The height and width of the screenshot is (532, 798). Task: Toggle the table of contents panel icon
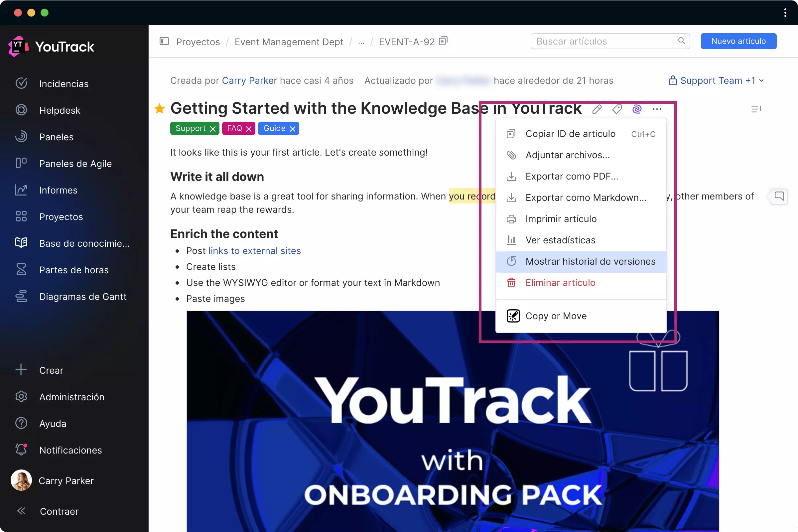(755, 109)
